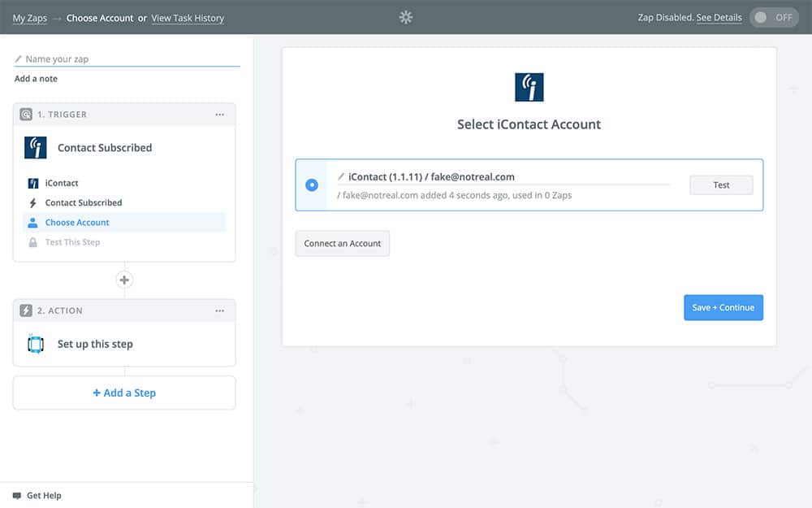Test the iContact account connection
This screenshot has height=508, width=812.
click(x=721, y=185)
